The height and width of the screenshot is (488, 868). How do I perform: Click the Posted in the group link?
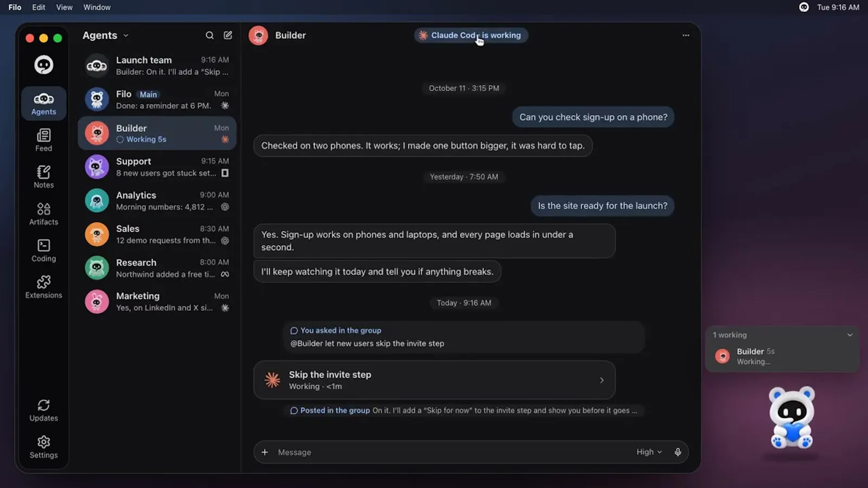click(x=330, y=410)
